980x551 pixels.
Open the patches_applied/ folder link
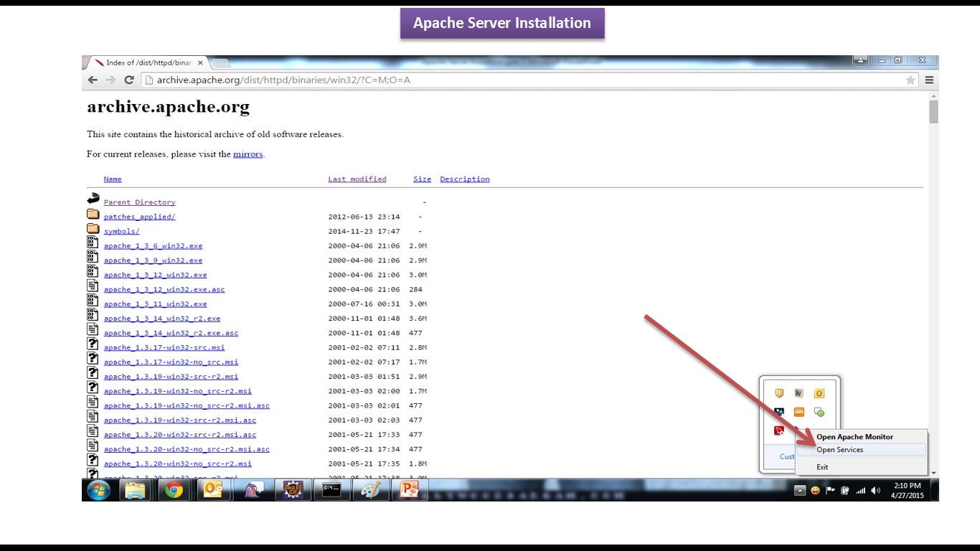[140, 217]
